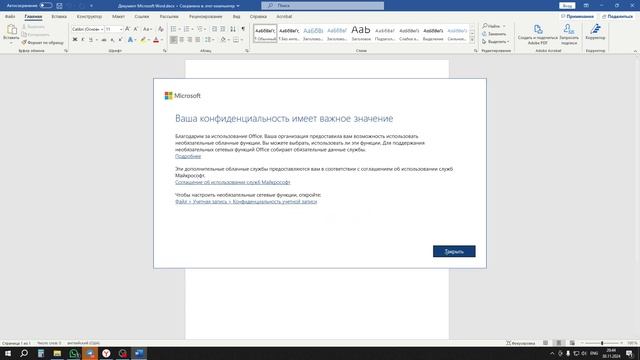The height and width of the screenshot is (360, 640).
Task: Open Соглашение об использовании служб Майкрософт link
Action: click(233, 182)
